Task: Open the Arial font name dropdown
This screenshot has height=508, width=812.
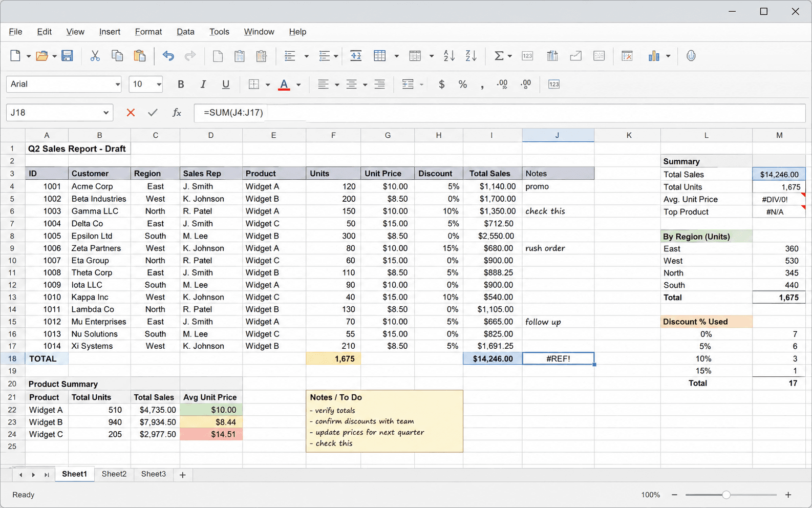Action: pyautogui.click(x=117, y=84)
